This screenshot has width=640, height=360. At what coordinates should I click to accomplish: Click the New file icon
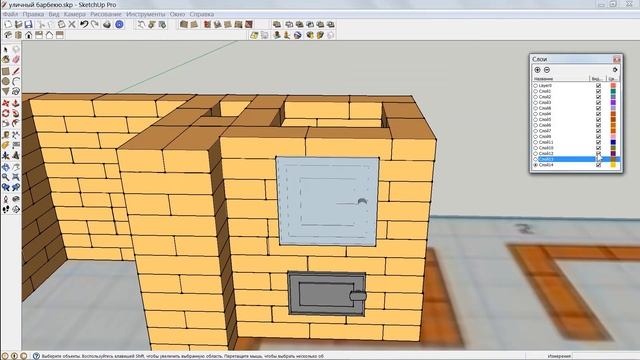pos(8,24)
